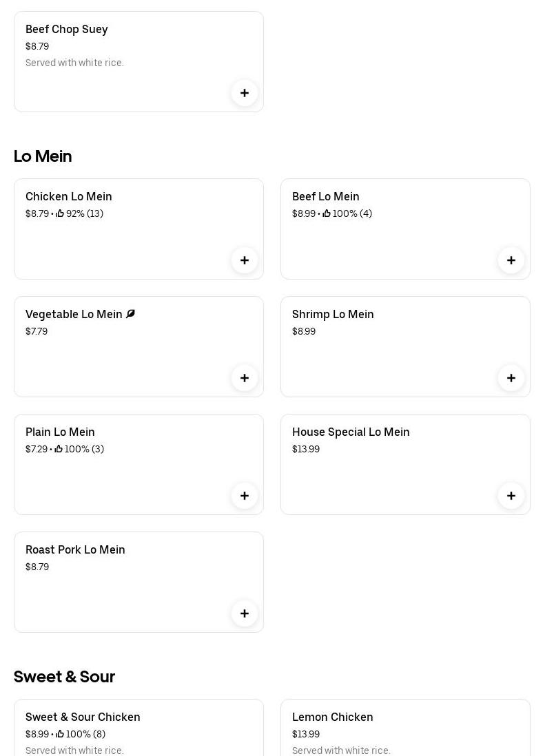Open the Lemon Chicken item
Screen dimensions: 554x756
click(x=333, y=717)
